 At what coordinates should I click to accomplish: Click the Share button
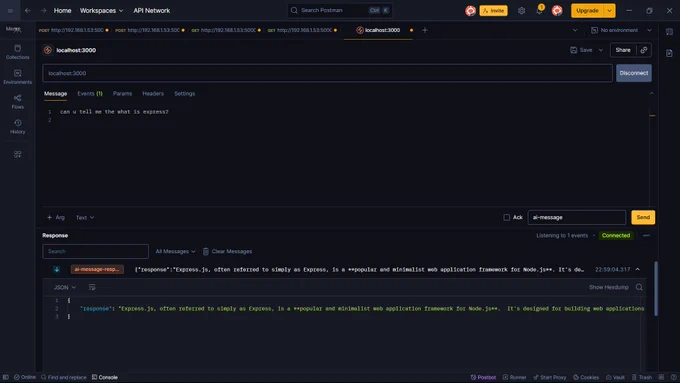623,50
